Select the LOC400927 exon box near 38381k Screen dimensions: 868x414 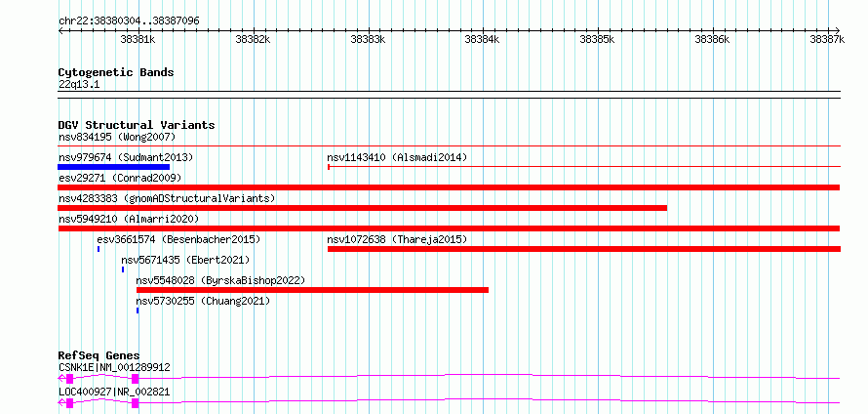(x=135, y=403)
